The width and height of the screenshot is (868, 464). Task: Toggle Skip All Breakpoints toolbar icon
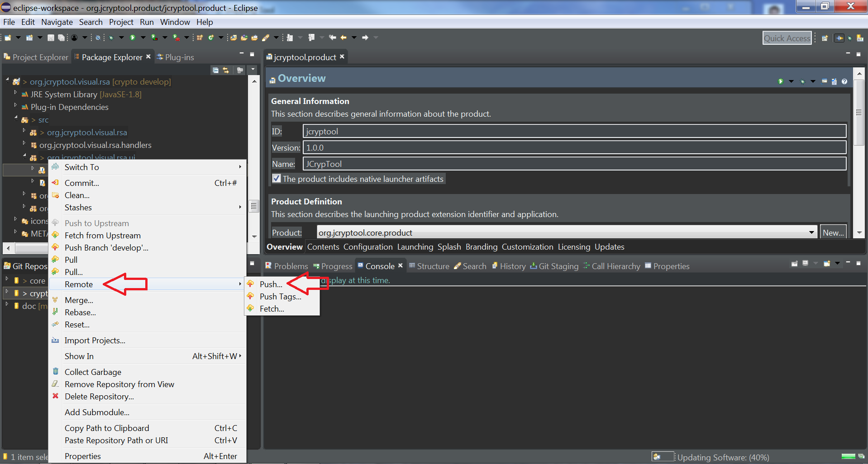[x=98, y=38]
